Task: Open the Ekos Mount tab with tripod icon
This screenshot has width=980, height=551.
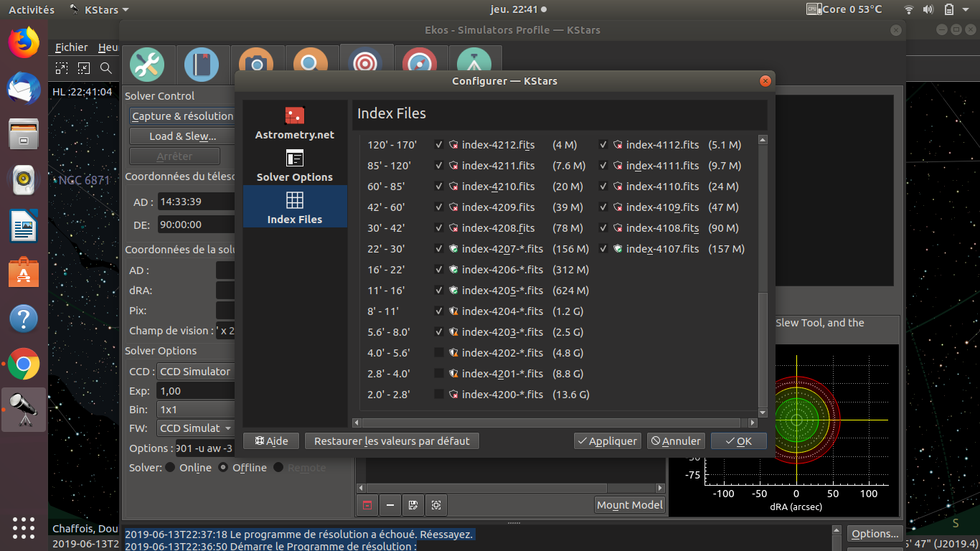Action: pyautogui.click(x=474, y=65)
